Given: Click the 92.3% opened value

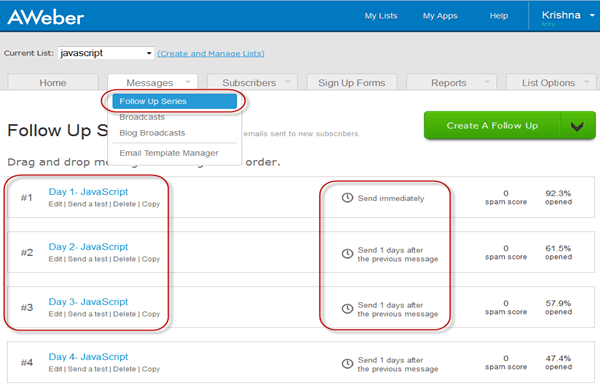Looking at the screenshot, I should tap(558, 197).
